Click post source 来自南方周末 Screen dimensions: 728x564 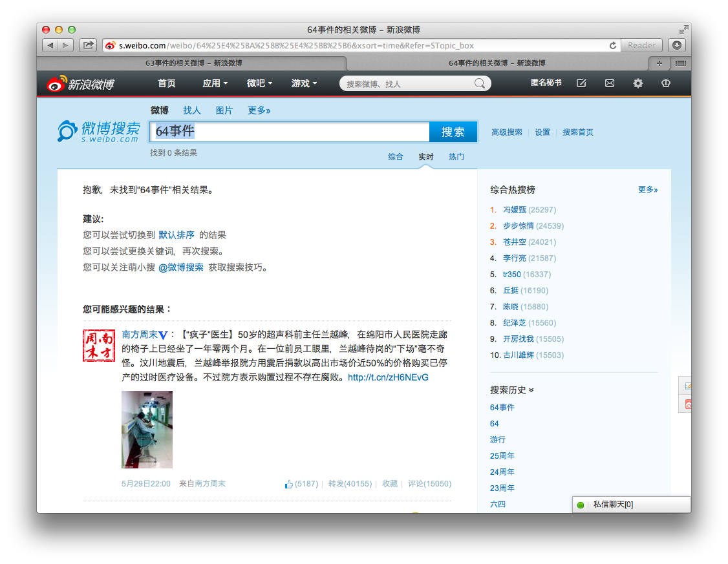[x=202, y=484]
